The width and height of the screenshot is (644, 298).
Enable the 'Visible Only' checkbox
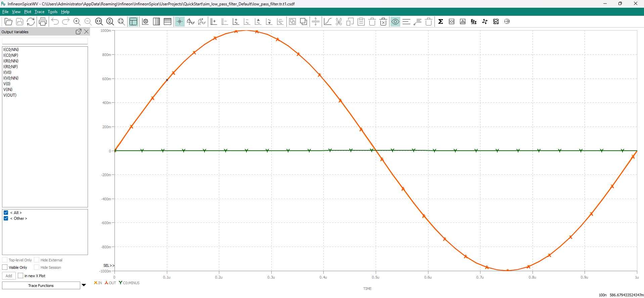pos(5,267)
